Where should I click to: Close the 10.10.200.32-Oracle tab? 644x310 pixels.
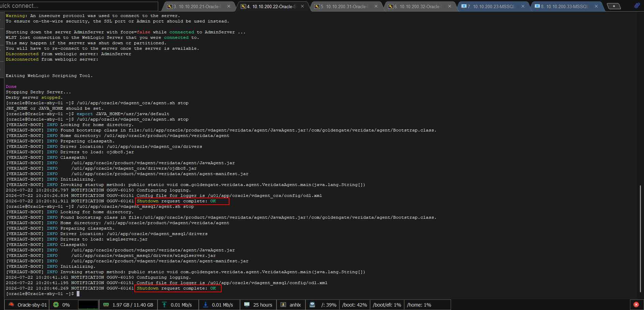pos(450,6)
